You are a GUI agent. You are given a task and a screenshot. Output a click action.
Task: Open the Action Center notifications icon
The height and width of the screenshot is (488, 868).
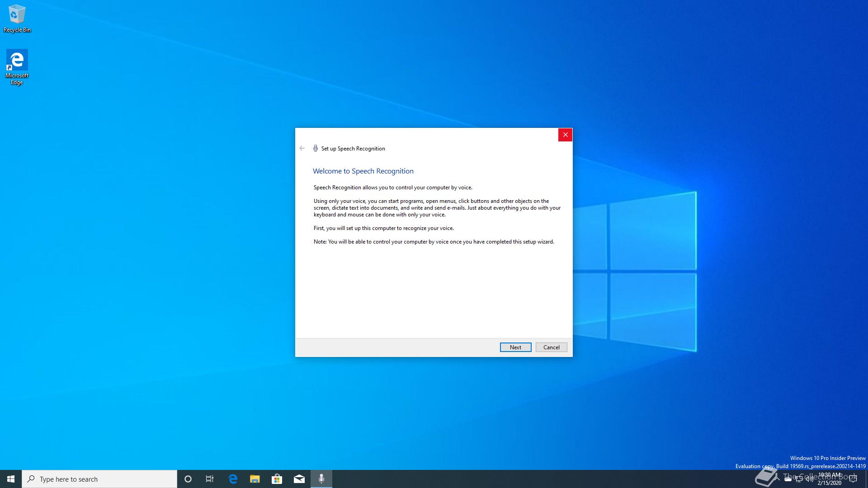click(853, 479)
